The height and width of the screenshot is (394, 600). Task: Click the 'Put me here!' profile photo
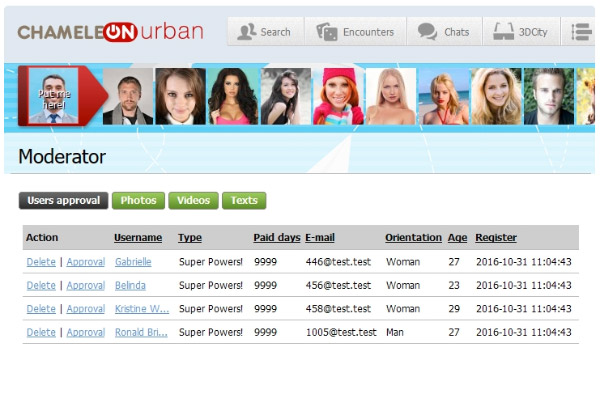[x=54, y=96]
